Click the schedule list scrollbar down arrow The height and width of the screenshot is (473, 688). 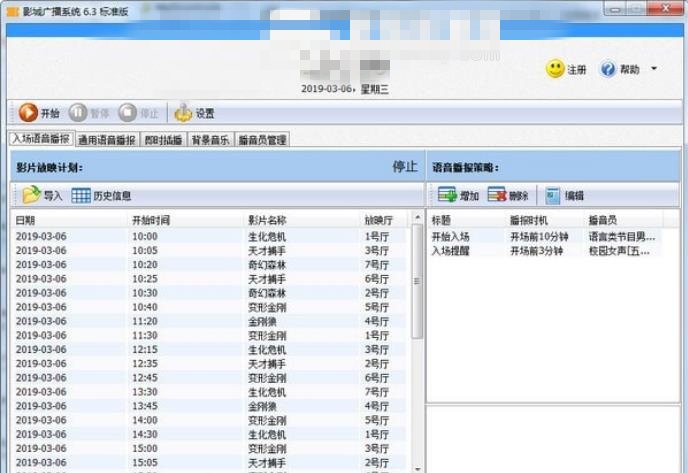(417, 469)
